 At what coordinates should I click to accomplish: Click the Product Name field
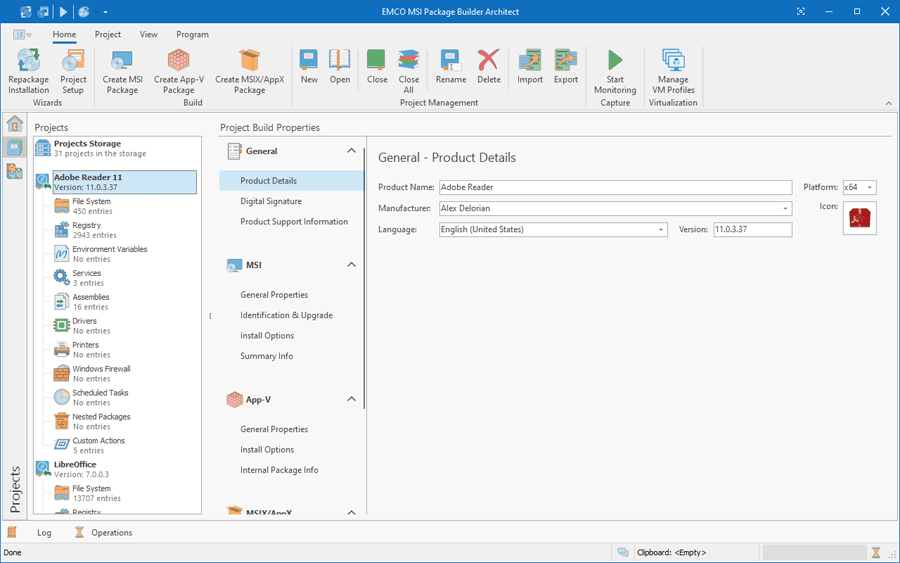(615, 187)
